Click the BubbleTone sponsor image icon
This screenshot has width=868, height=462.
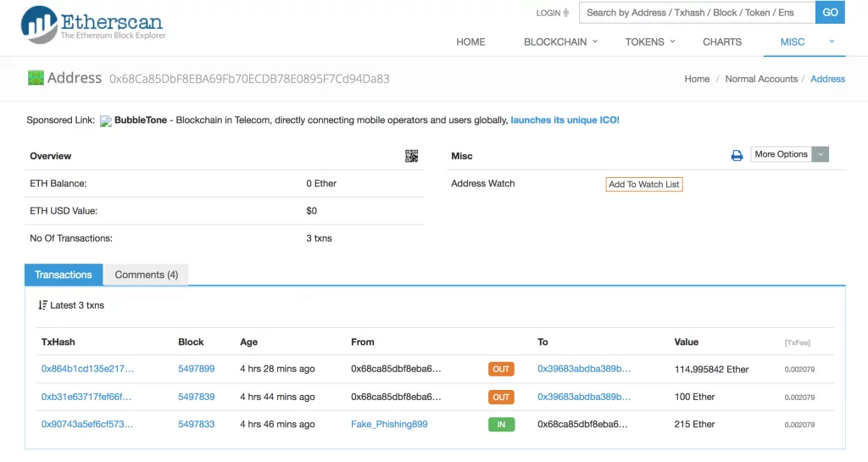(x=106, y=121)
